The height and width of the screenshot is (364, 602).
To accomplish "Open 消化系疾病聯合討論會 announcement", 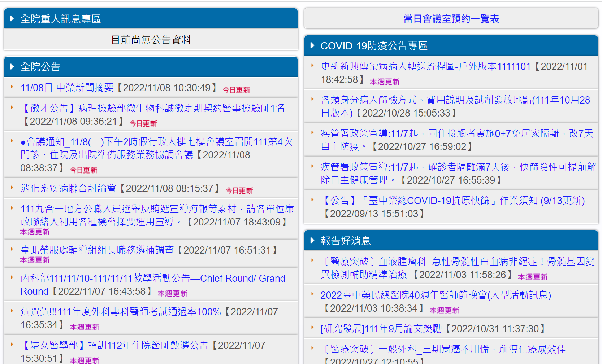I will click(x=68, y=188).
